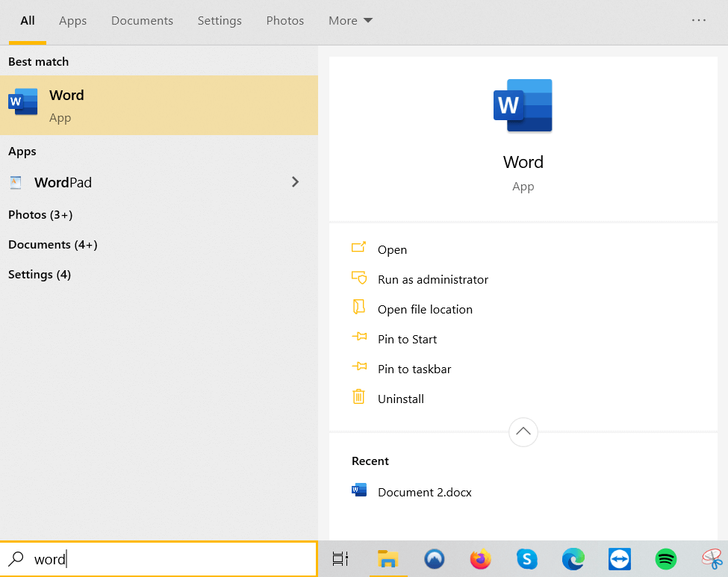Open the three-dot options menu
Screen dimensions: 728x577
pyautogui.click(x=699, y=21)
